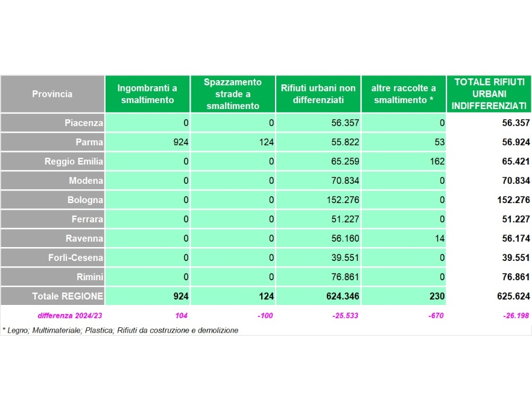
Task: Select the Rifiuti urbani non differenziati header
Action: pos(318,94)
